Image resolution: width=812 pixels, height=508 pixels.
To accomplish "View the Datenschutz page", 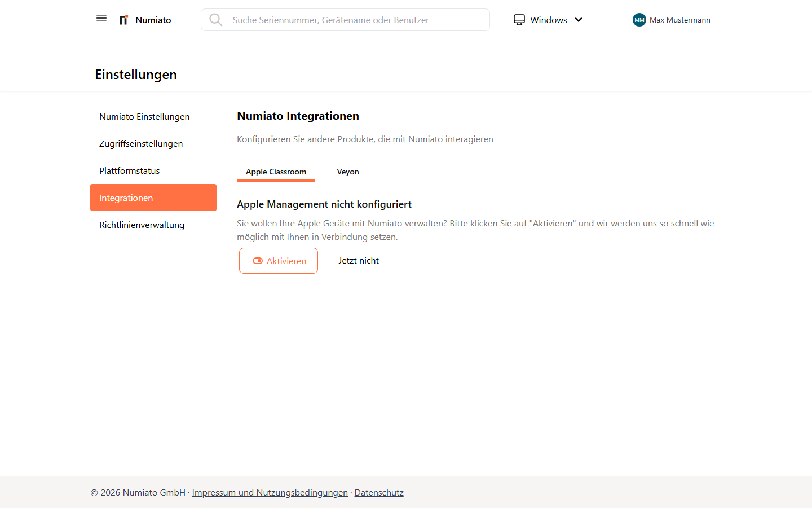I will (x=379, y=492).
